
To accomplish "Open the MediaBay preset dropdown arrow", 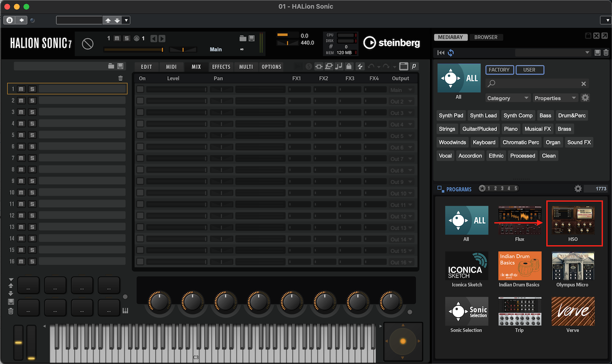I will [588, 53].
